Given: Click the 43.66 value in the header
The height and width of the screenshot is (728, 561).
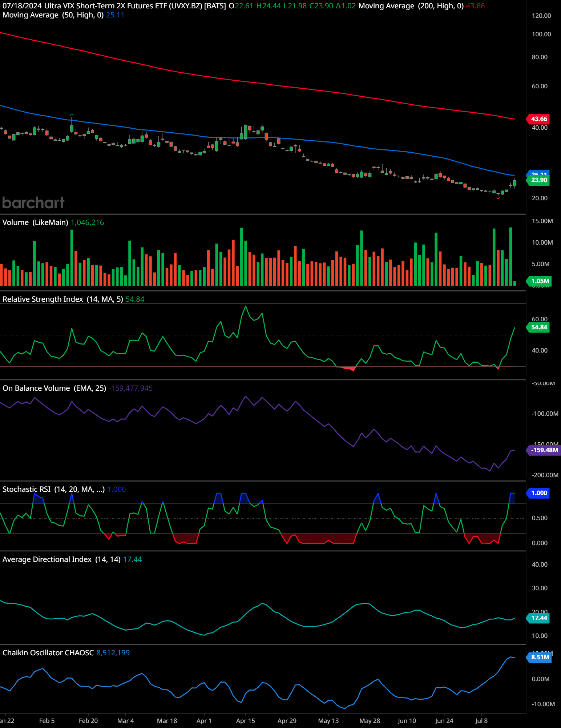Looking at the screenshot, I should [x=475, y=6].
